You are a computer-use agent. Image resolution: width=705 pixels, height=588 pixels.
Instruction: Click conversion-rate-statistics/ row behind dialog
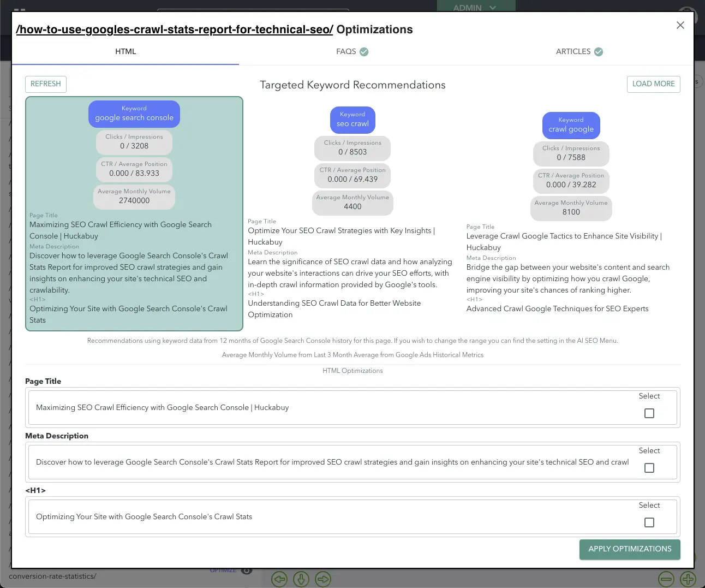pos(52,577)
